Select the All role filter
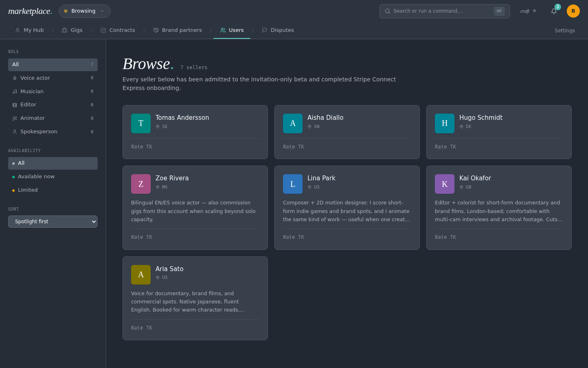The image size is (588, 368). tap(53, 65)
